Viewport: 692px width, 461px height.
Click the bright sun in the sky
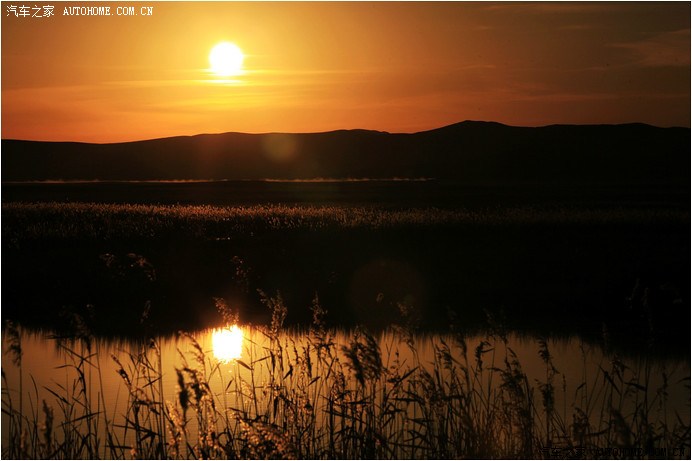226,58
